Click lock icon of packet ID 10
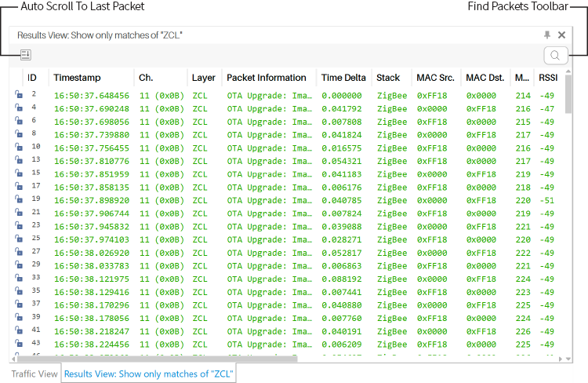 [x=18, y=148]
